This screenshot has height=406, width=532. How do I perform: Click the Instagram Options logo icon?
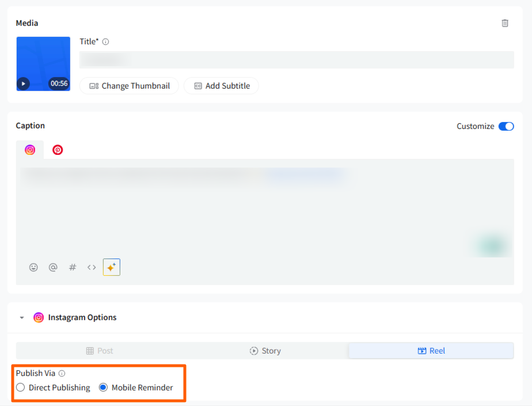pos(39,317)
